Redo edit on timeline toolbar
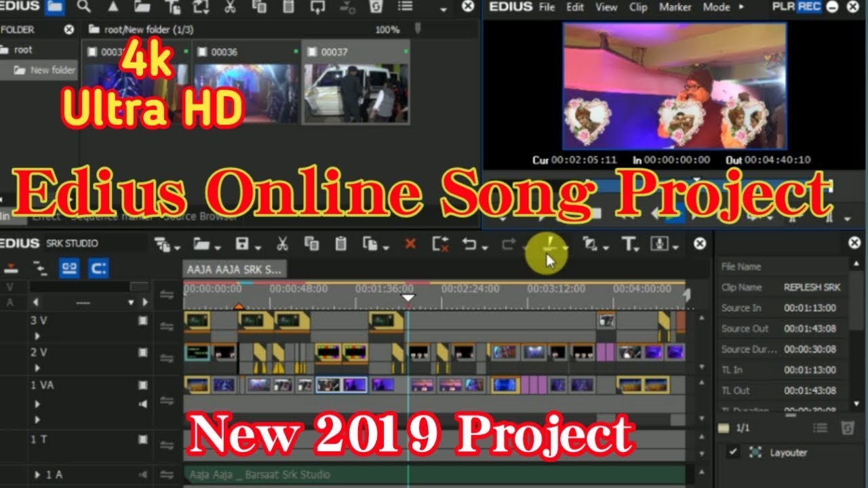 [508, 245]
